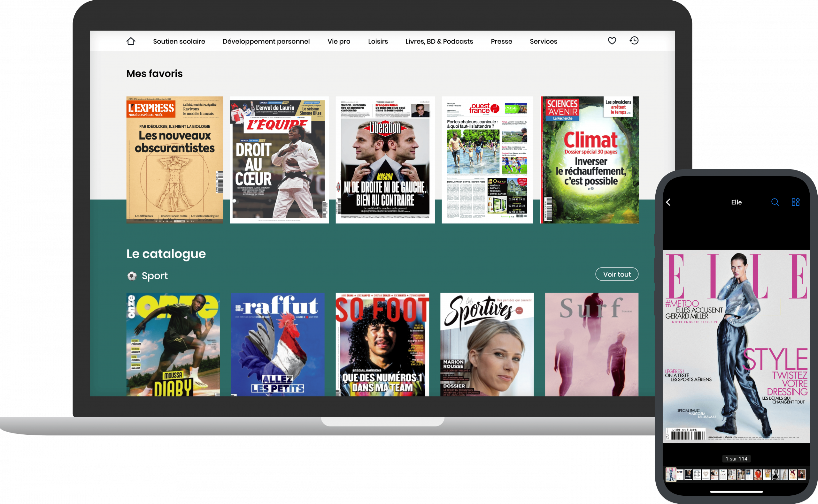Tap the back arrow on phone
This screenshot has height=504, width=818.
(668, 202)
